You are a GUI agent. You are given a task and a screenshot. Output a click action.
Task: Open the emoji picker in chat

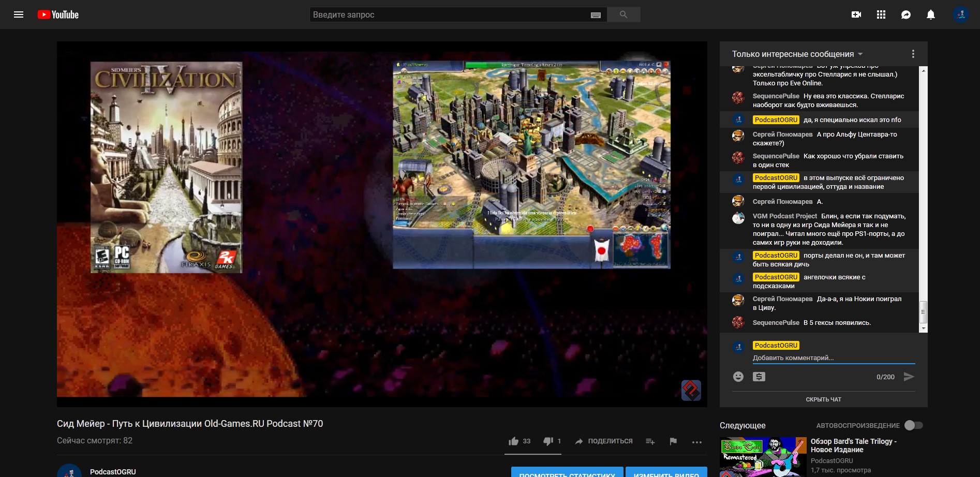(738, 377)
